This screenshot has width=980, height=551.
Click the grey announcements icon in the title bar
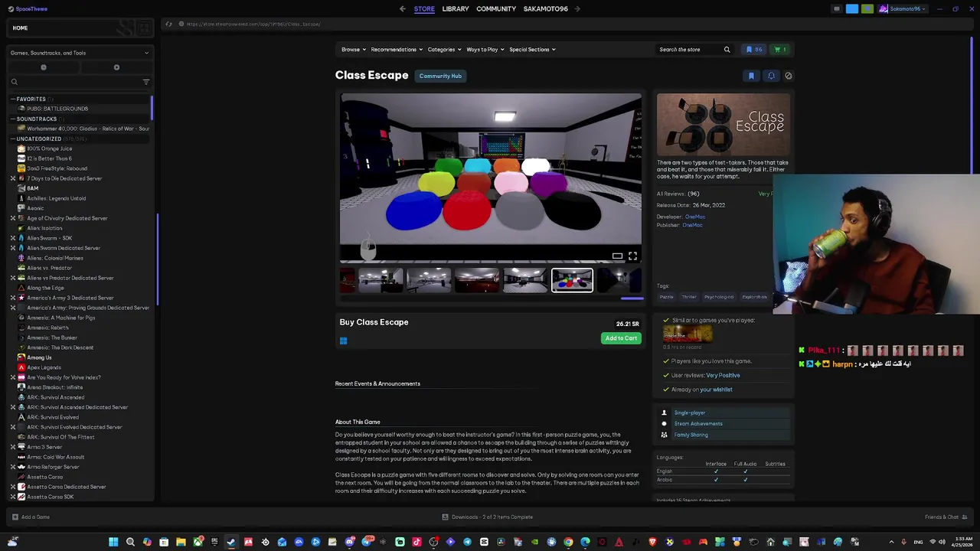[x=837, y=9]
